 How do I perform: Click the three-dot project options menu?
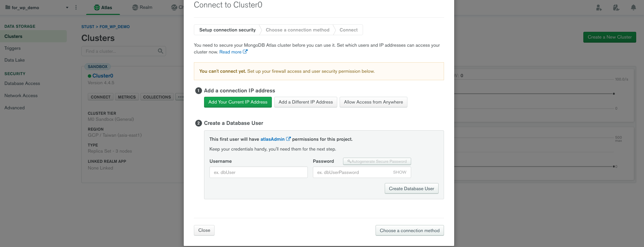(x=76, y=7)
